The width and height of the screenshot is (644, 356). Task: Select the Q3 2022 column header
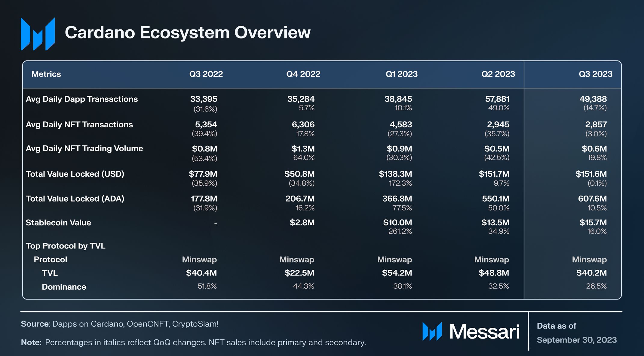coord(206,74)
